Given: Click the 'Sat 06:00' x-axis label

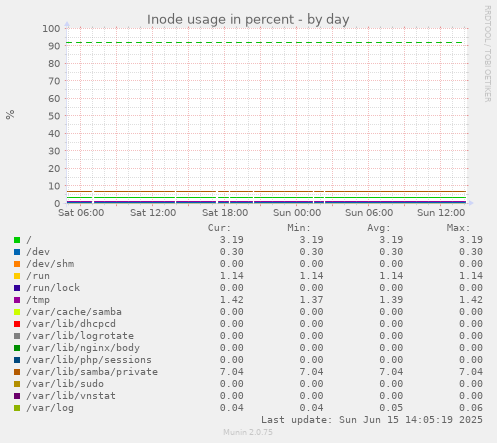Looking at the screenshot, I should [81, 213].
